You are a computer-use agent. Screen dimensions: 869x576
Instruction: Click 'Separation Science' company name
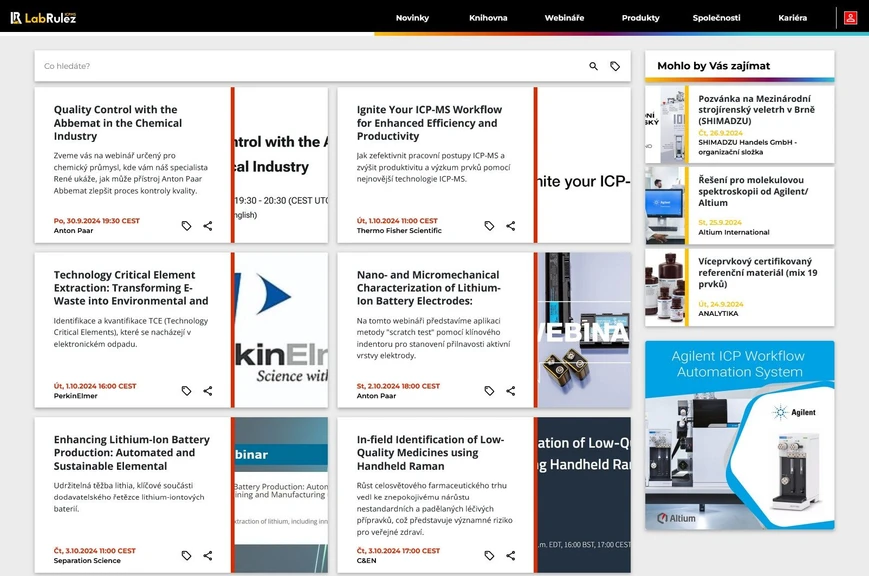[87, 560]
